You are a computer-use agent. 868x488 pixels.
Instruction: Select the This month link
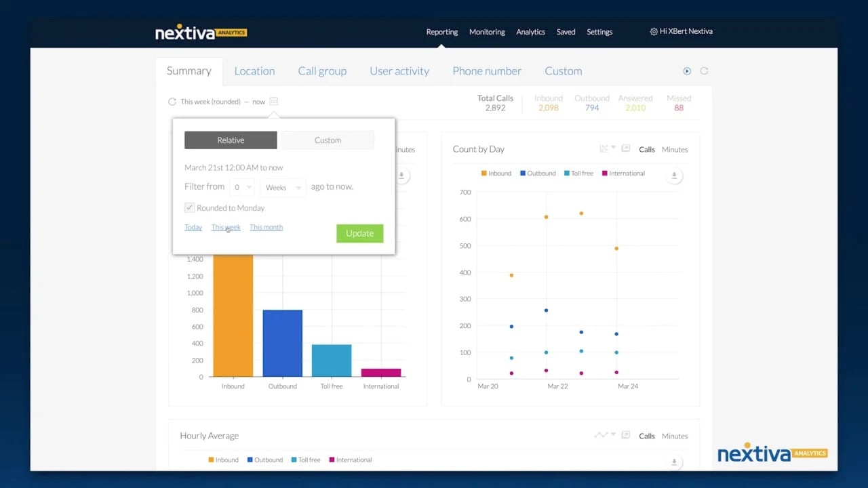266,227
